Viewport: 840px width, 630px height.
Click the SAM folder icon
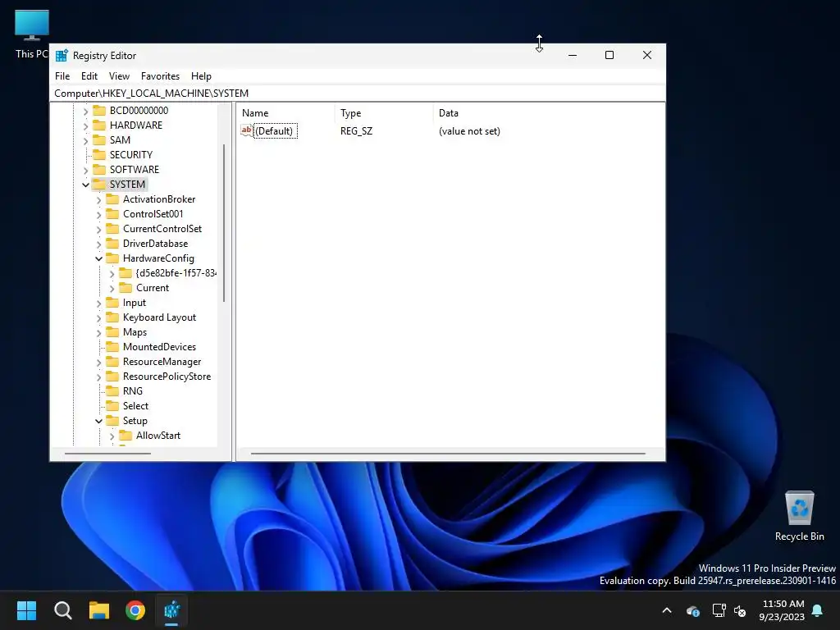pos(99,139)
